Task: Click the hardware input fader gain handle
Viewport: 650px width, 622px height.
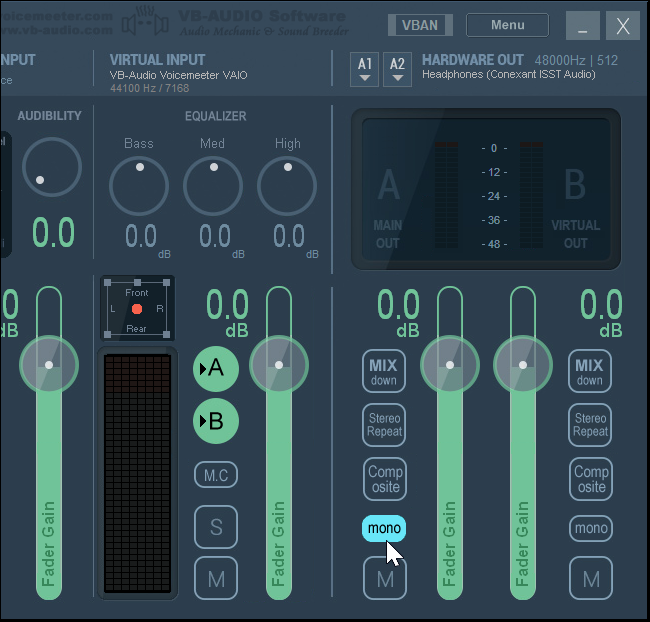Action: [49, 365]
